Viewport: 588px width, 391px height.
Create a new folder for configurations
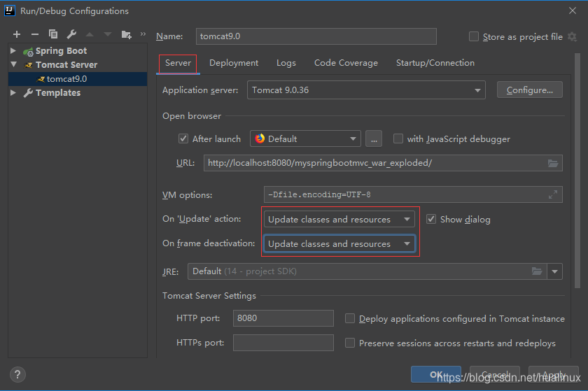tap(127, 34)
